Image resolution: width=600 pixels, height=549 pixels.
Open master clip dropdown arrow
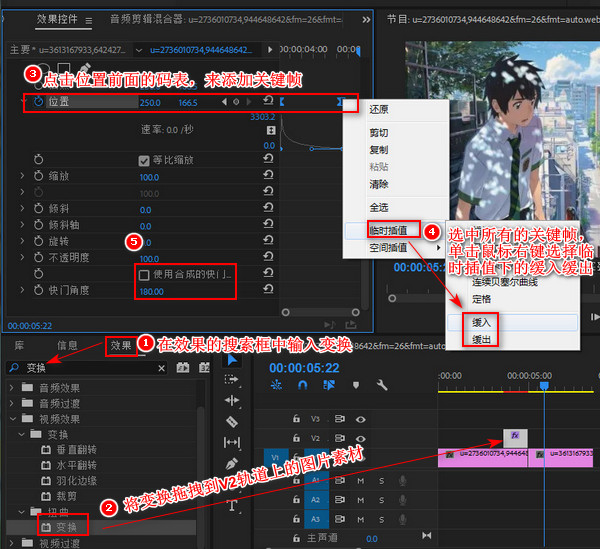139,50
